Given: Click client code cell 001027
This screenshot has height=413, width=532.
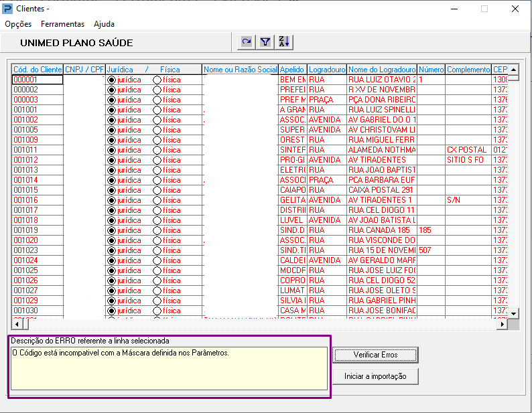Looking at the screenshot, I should 38,291.
